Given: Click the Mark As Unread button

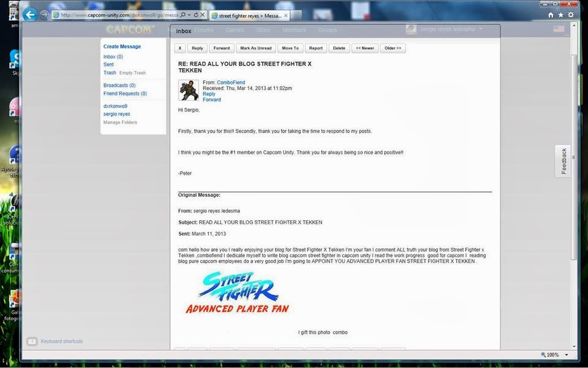Looking at the screenshot, I should tap(256, 48).
